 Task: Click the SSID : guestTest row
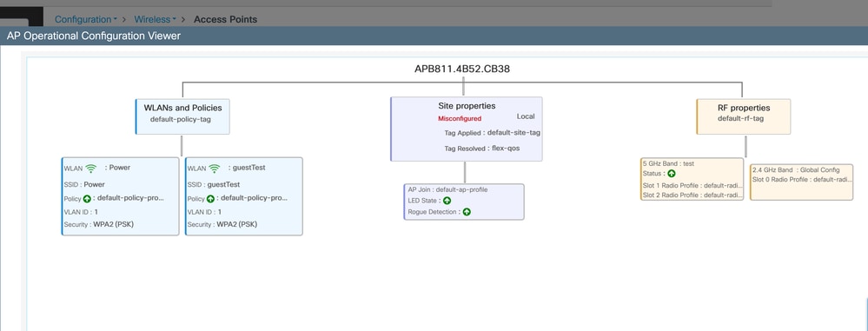click(x=214, y=185)
